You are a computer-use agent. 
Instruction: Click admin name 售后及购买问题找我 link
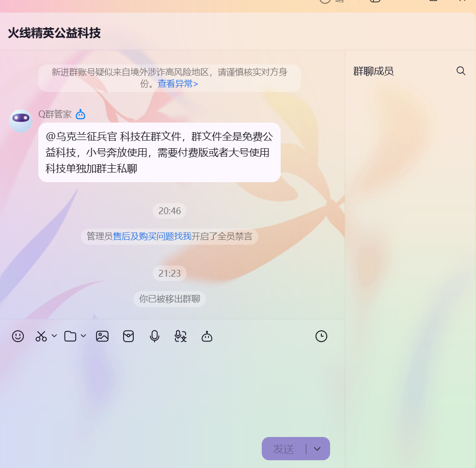pyautogui.click(x=152, y=236)
